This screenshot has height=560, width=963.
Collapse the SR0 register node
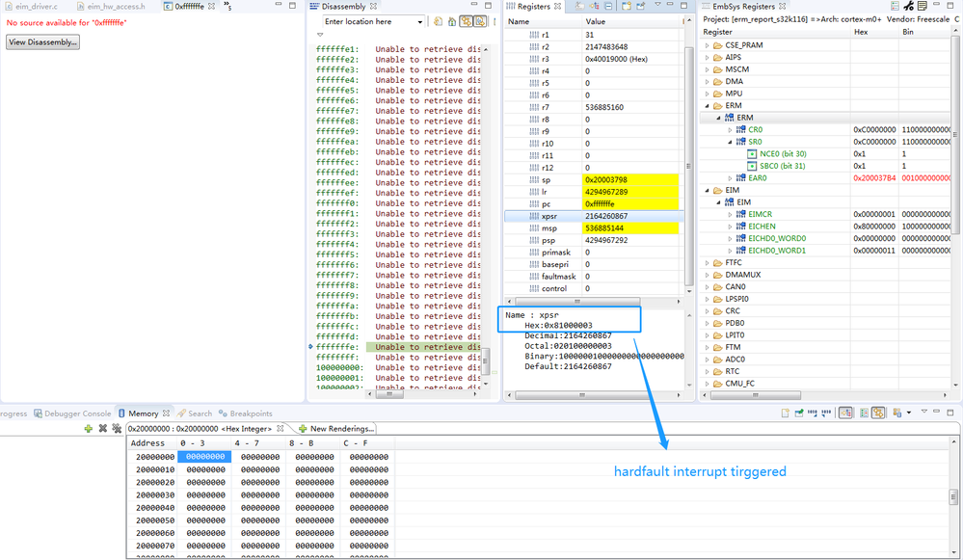pos(731,142)
